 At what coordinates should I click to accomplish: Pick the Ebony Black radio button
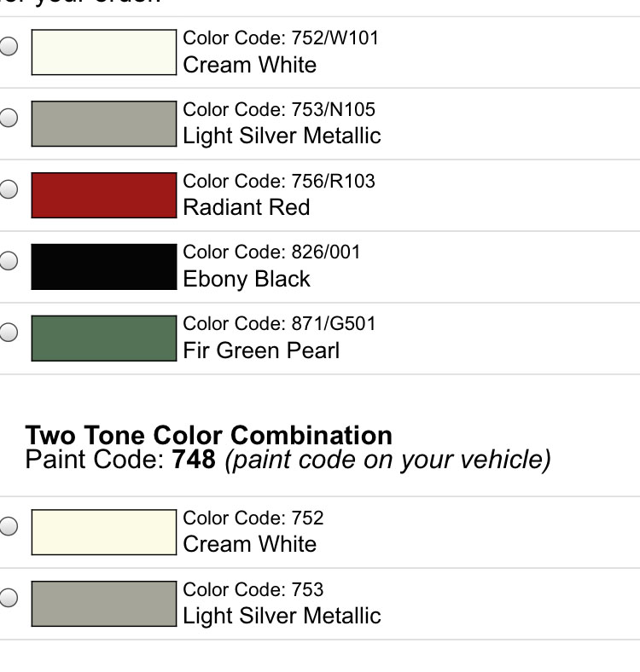click(x=8, y=261)
